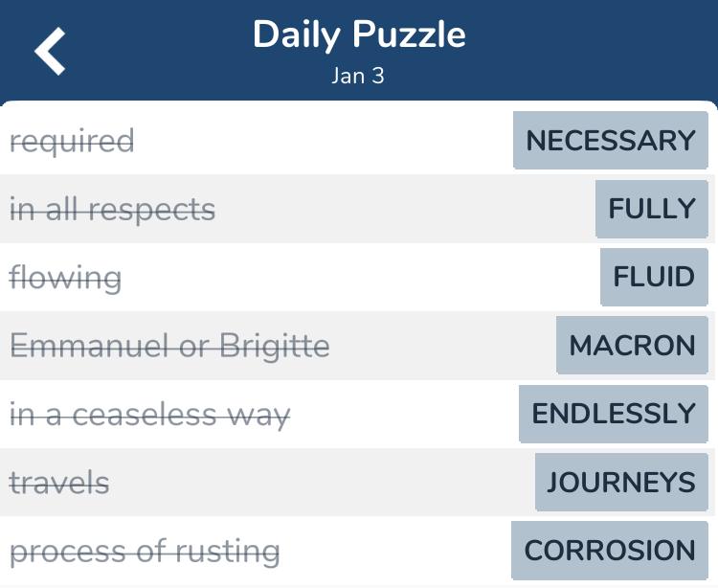Image resolution: width=718 pixels, height=588 pixels.
Task: Select the ENDLESSLY answer tile
Action: [x=613, y=414]
